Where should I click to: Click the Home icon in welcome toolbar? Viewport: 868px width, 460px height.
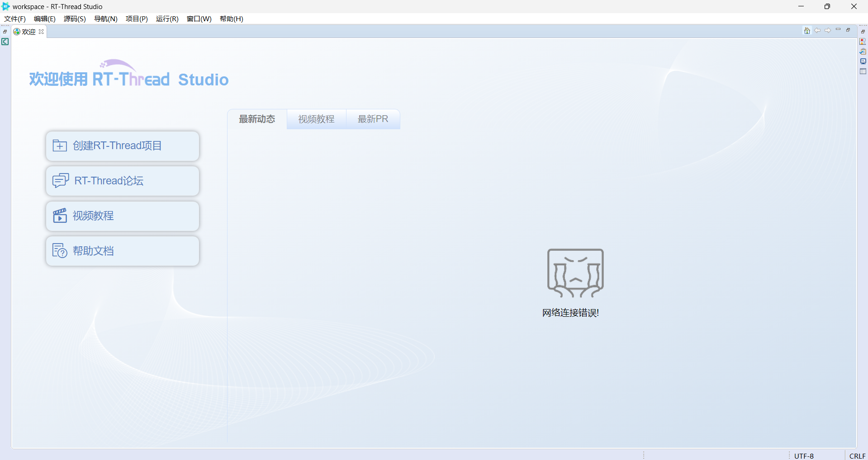coord(807,31)
